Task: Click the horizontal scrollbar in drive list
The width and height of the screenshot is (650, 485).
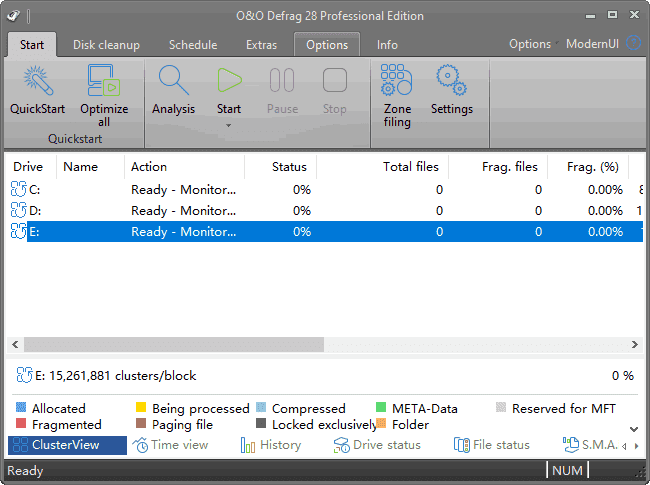Action: 180,344
